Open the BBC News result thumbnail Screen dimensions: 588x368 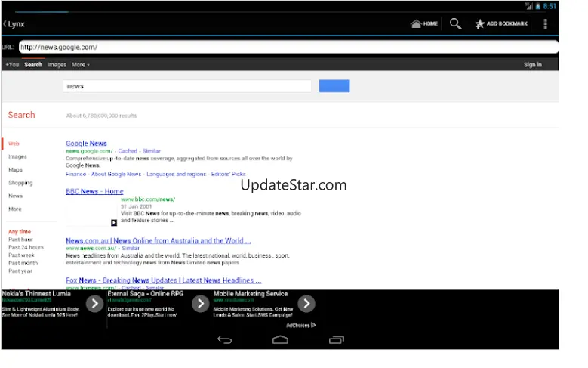[x=91, y=212]
